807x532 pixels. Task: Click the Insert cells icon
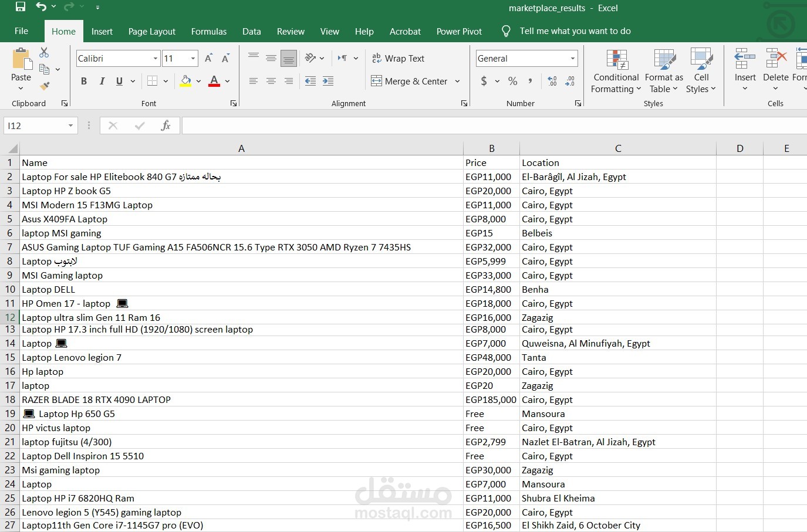tap(745, 59)
